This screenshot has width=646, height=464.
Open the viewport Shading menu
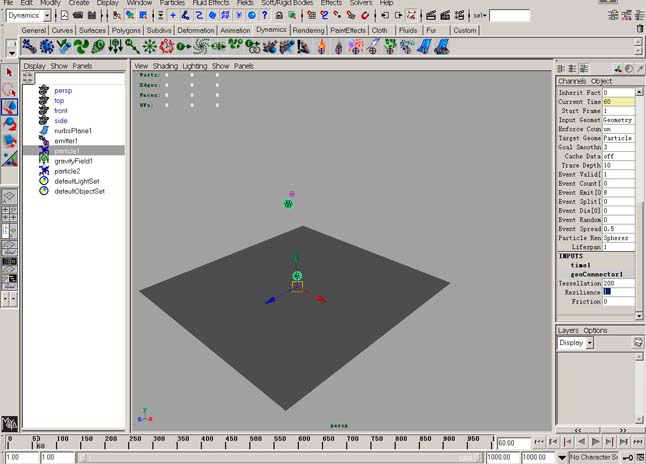point(165,66)
